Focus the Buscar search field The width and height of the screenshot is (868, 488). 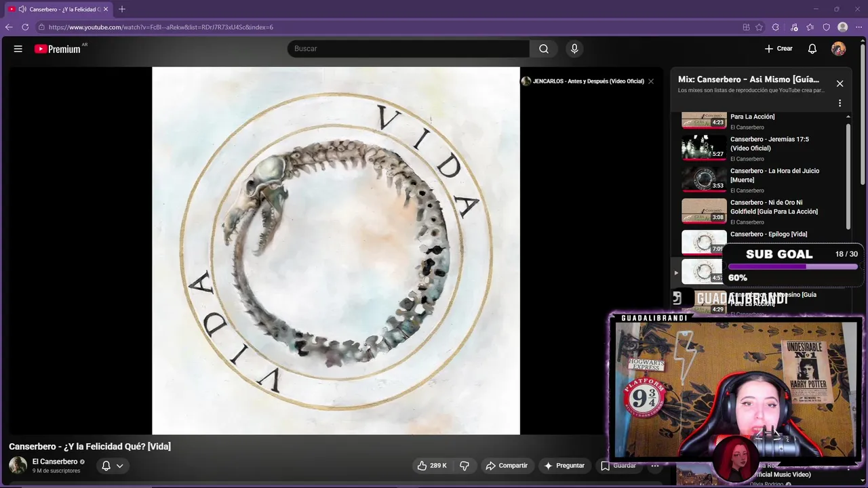pyautogui.click(x=408, y=49)
